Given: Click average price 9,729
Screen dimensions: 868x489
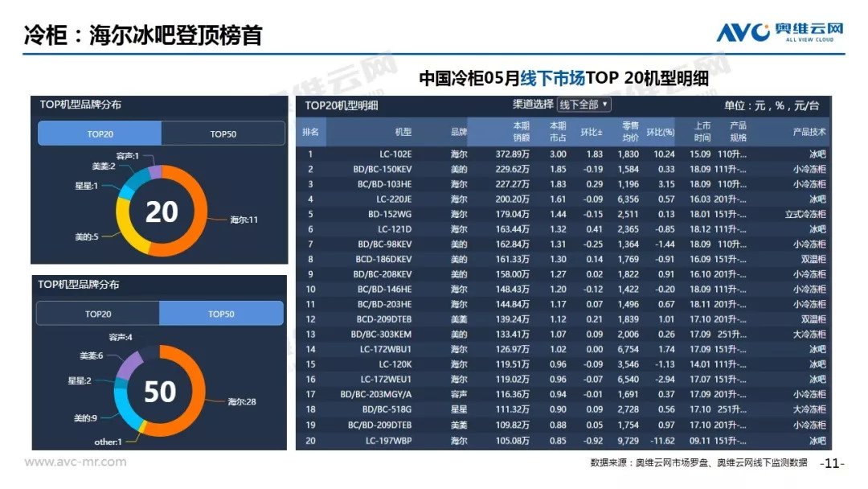Looking at the screenshot, I should tap(628, 440).
